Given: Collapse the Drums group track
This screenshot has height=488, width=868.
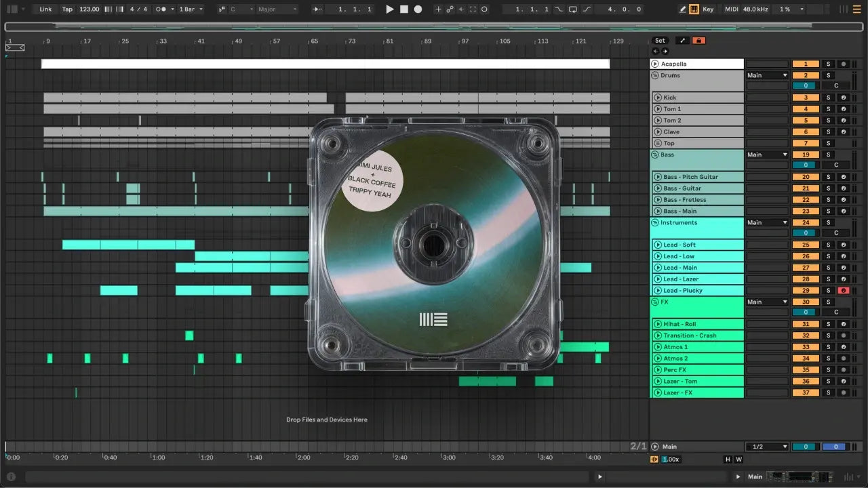Looking at the screenshot, I should tap(655, 75).
